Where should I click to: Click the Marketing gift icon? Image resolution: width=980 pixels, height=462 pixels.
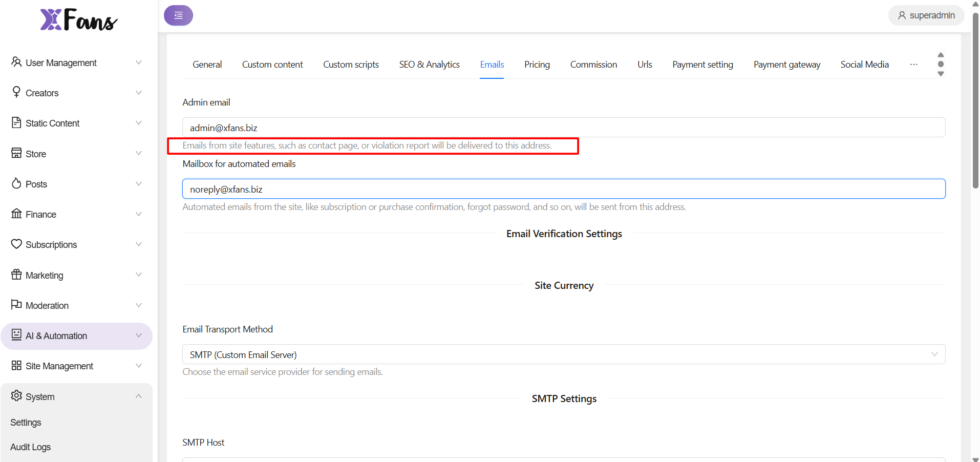[x=16, y=275]
